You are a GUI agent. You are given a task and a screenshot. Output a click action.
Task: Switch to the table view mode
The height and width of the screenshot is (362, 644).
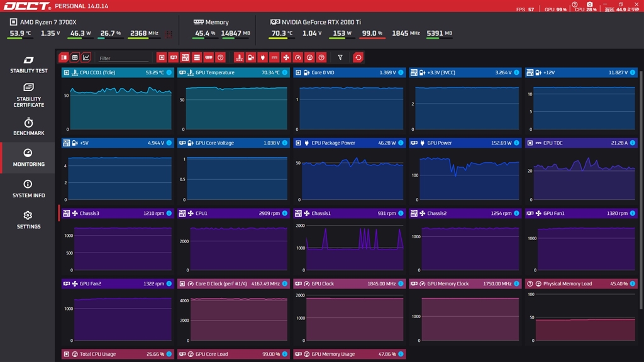pyautogui.click(x=75, y=57)
